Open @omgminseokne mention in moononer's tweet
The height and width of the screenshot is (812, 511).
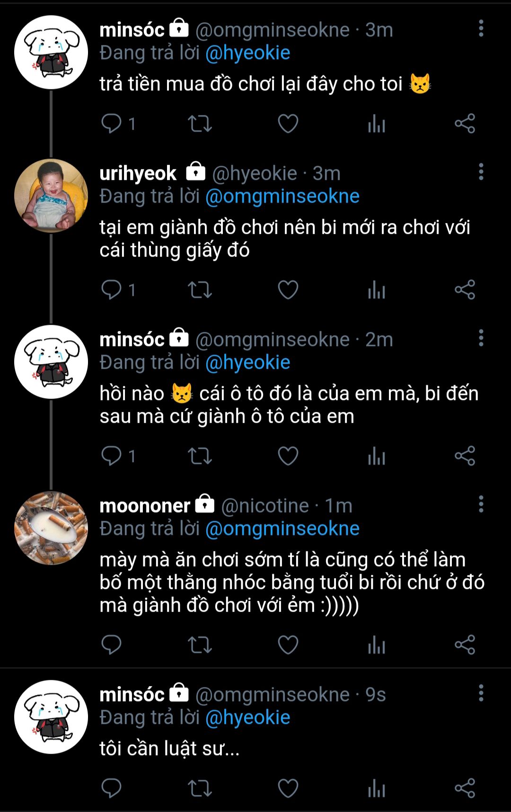pos(282,529)
